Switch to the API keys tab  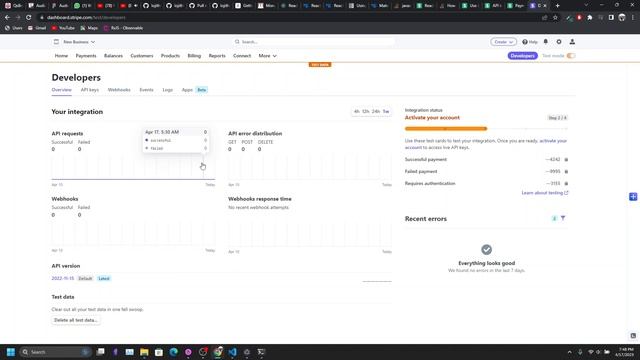(x=90, y=90)
